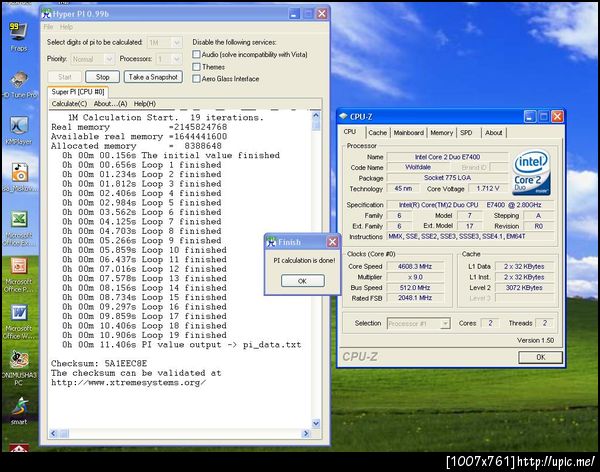600x472 pixels.
Task: Open the Calculate(C) menu
Action: [x=69, y=104]
